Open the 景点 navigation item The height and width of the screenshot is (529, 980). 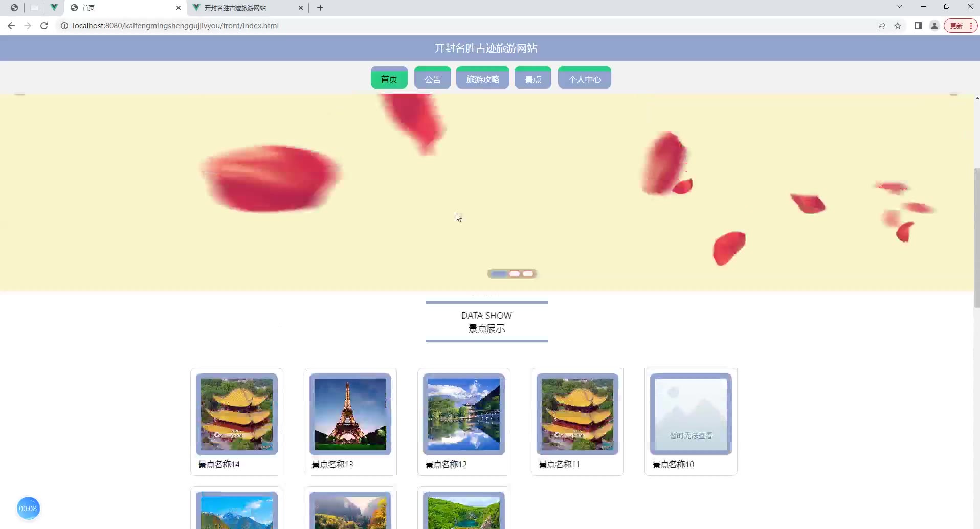click(x=533, y=78)
